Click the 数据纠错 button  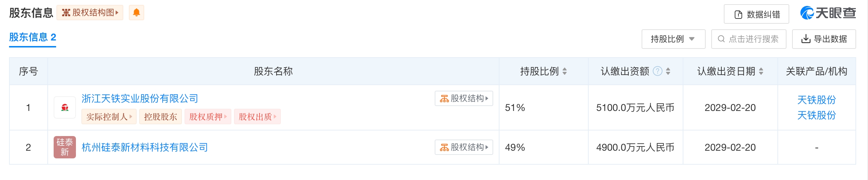pos(756,14)
